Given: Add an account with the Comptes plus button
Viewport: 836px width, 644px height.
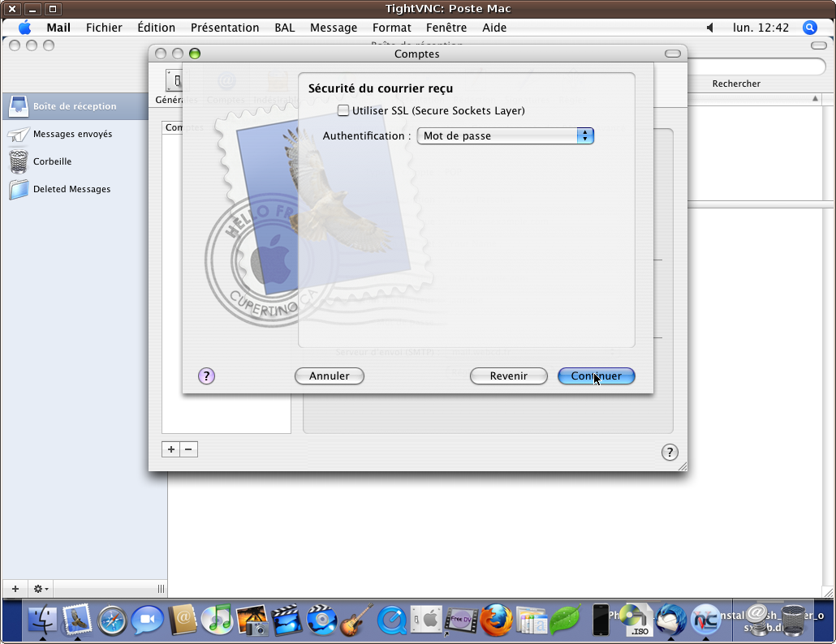Looking at the screenshot, I should point(170,449).
